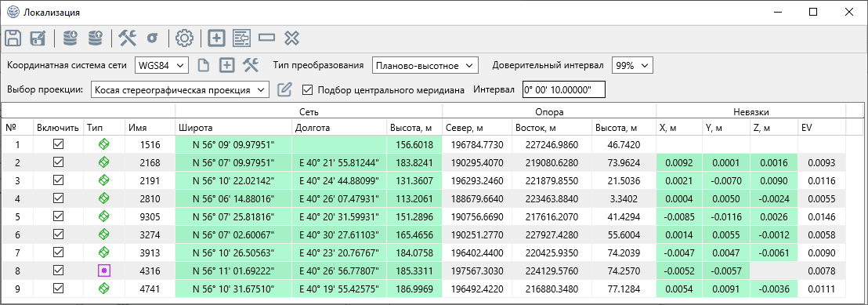The width and height of the screenshot is (868, 305).
Task: Click Y residual cell -0.0116
Action: point(726,216)
